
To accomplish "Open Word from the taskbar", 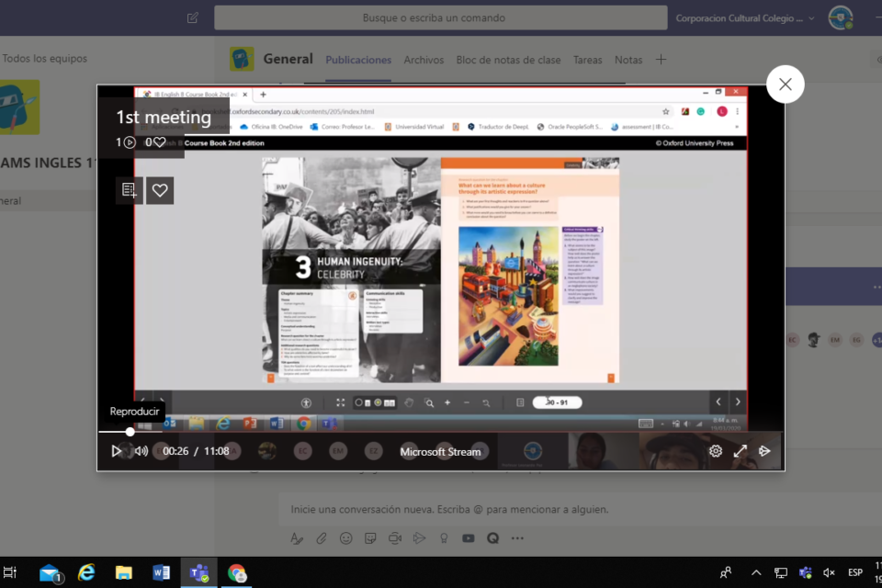I will (x=161, y=572).
